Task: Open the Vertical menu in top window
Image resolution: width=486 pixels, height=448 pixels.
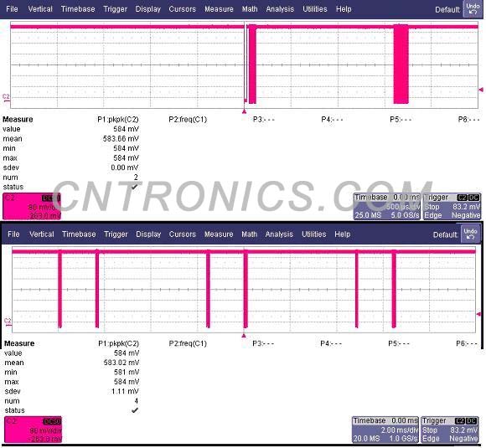Action: click(x=40, y=9)
